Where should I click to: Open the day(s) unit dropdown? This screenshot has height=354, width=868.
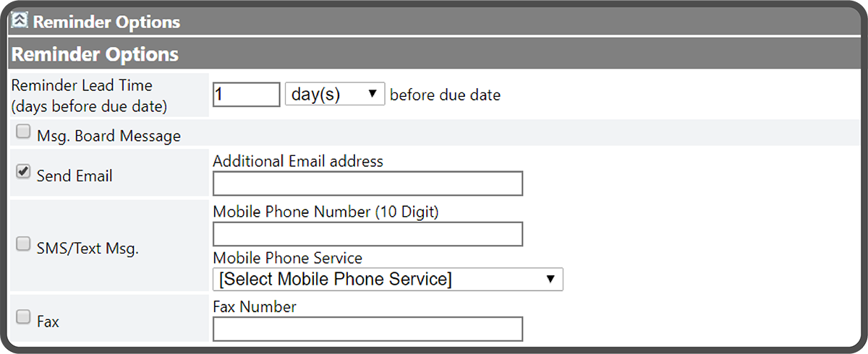(335, 95)
